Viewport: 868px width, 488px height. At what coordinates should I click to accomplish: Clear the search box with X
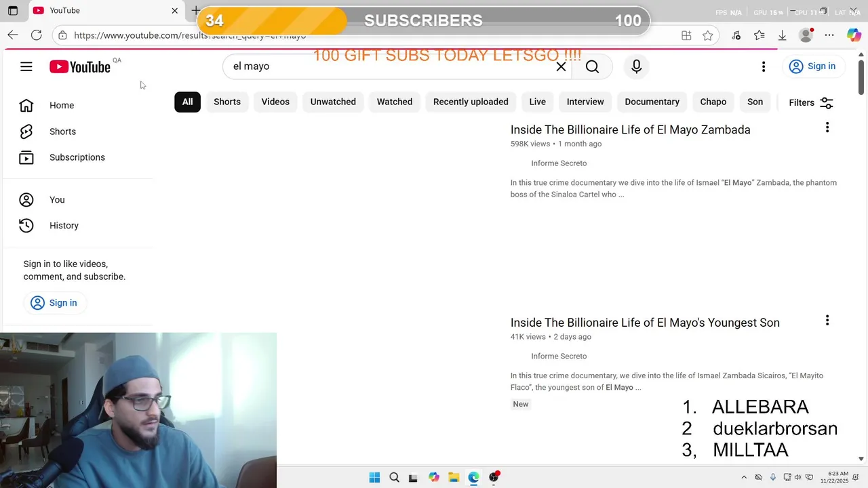pyautogui.click(x=561, y=66)
